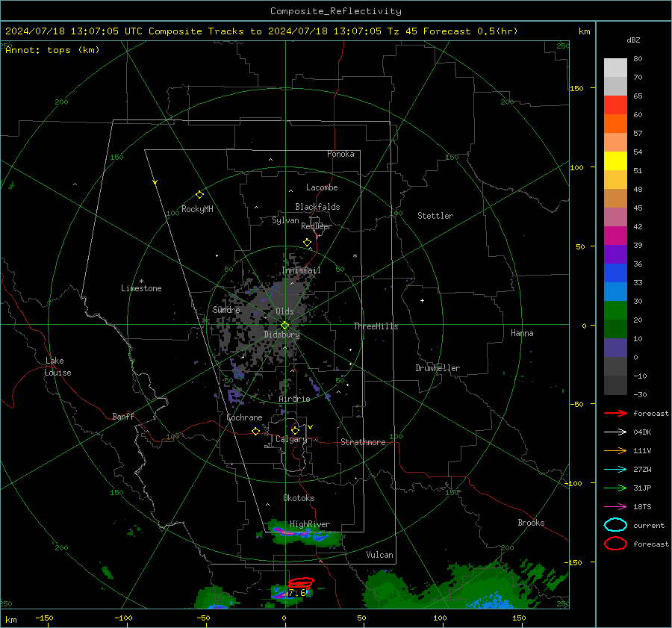The image size is (672, 628).
Task: Click the Lacombe city label
Action: point(322,187)
